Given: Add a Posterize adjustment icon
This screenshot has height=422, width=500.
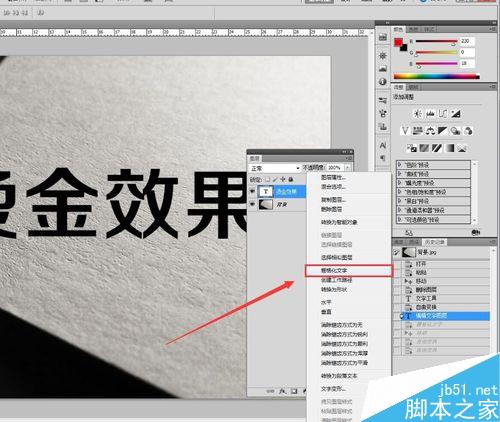Looking at the screenshot, I should (x=424, y=148).
